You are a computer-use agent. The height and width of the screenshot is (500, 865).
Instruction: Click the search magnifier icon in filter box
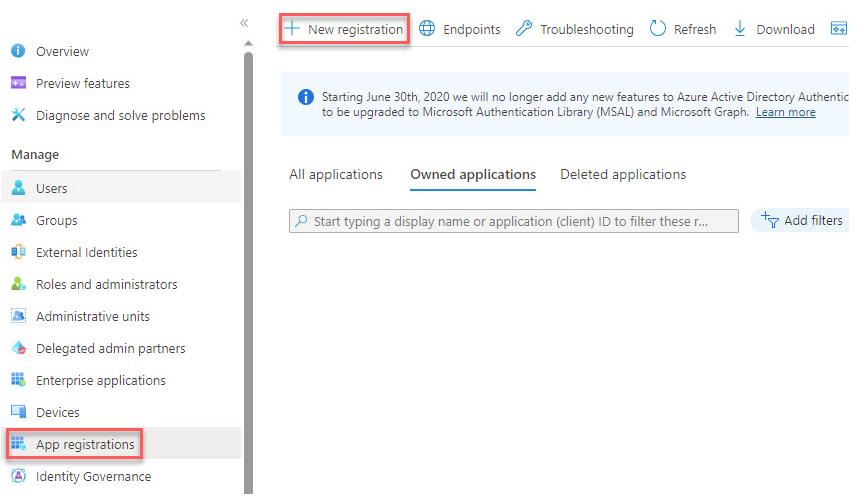(301, 221)
